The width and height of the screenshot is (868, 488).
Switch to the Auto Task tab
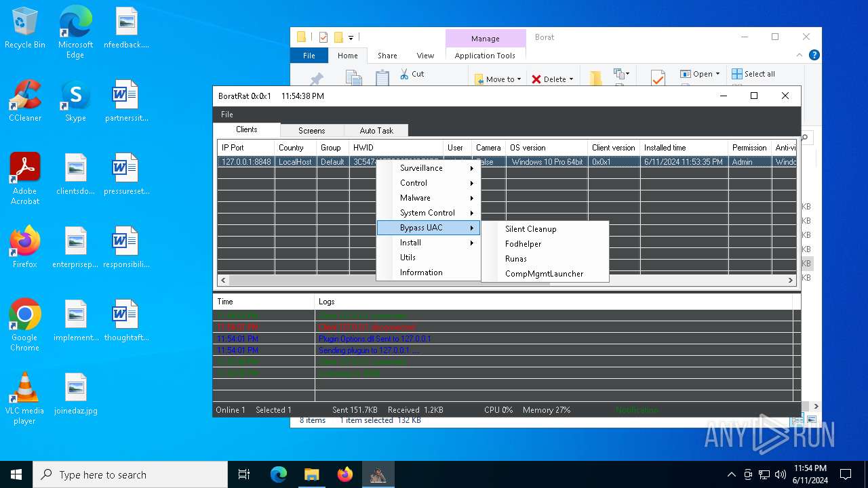pyautogui.click(x=376, y=131)
